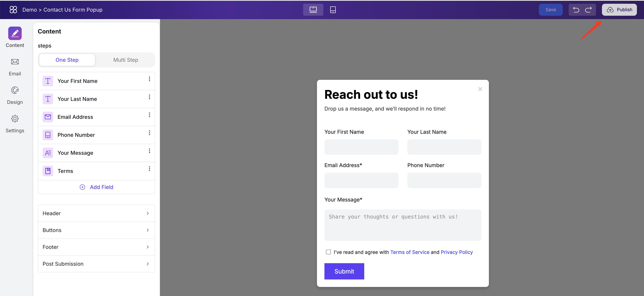The height and width of the screenshot is (296, 644).
Task: Expand the Footer section
Action: click(96, 247)
